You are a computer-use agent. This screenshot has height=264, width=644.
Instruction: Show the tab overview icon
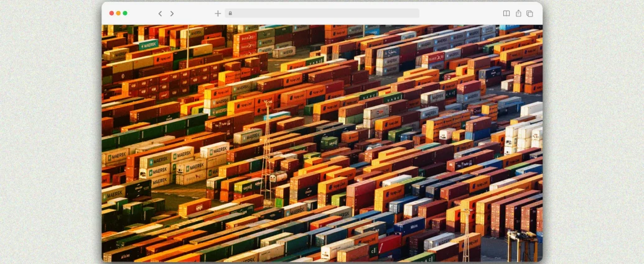pos(530,13)
